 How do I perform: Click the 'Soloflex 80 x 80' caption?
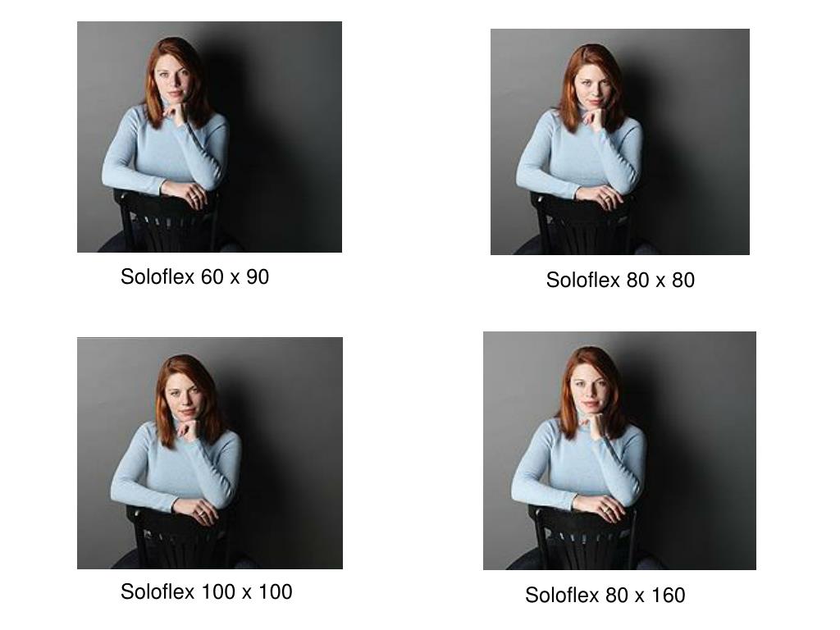pos(620,281)
